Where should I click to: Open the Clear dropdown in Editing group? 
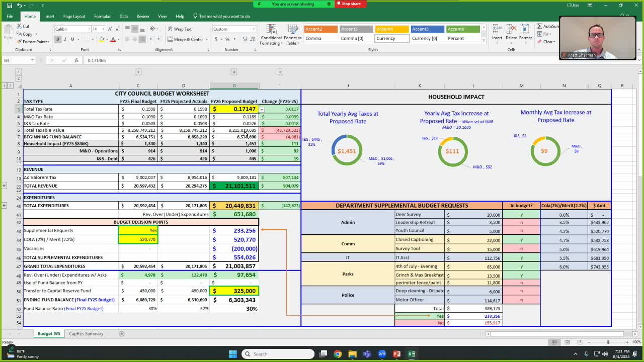pyautogui.click(x=547, y=42)
